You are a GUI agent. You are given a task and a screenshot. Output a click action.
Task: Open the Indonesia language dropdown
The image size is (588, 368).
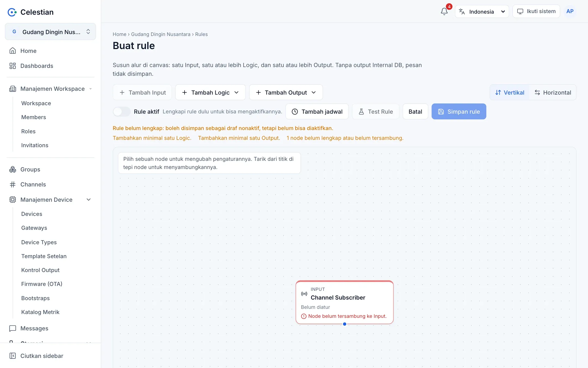point(482,11)
